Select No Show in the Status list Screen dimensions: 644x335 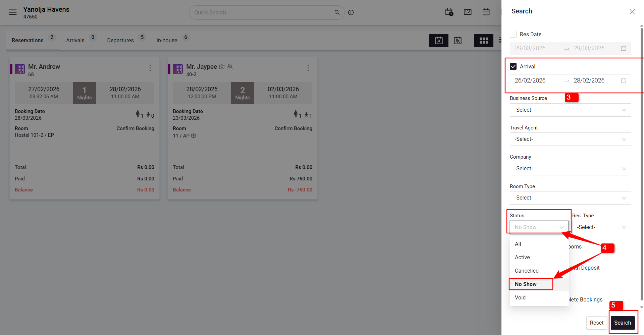pyautogui.click(x=539, y=284)
